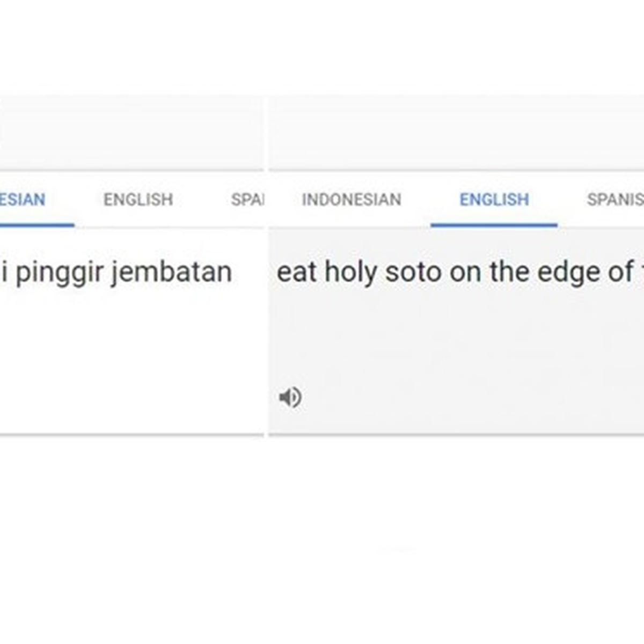Pick the Spanish target language tab
Screen dimensions: 644x644
(x=615, y=200)
